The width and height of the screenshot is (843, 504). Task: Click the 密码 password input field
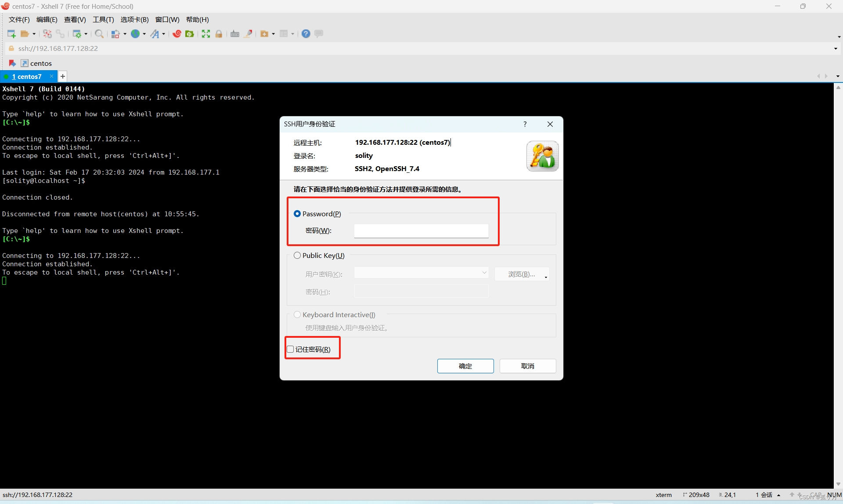click(421, 231)
